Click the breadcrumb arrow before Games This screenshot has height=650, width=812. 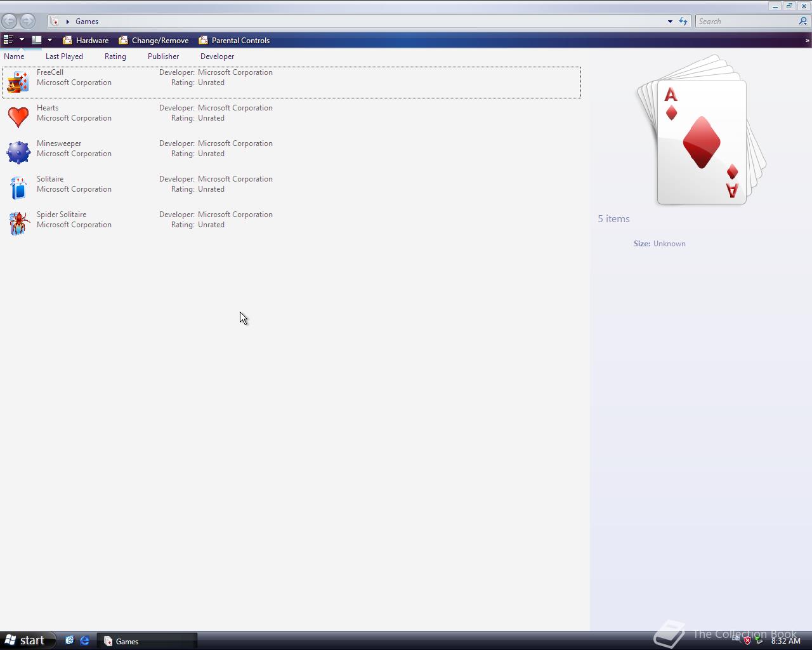tap(68, 22)
